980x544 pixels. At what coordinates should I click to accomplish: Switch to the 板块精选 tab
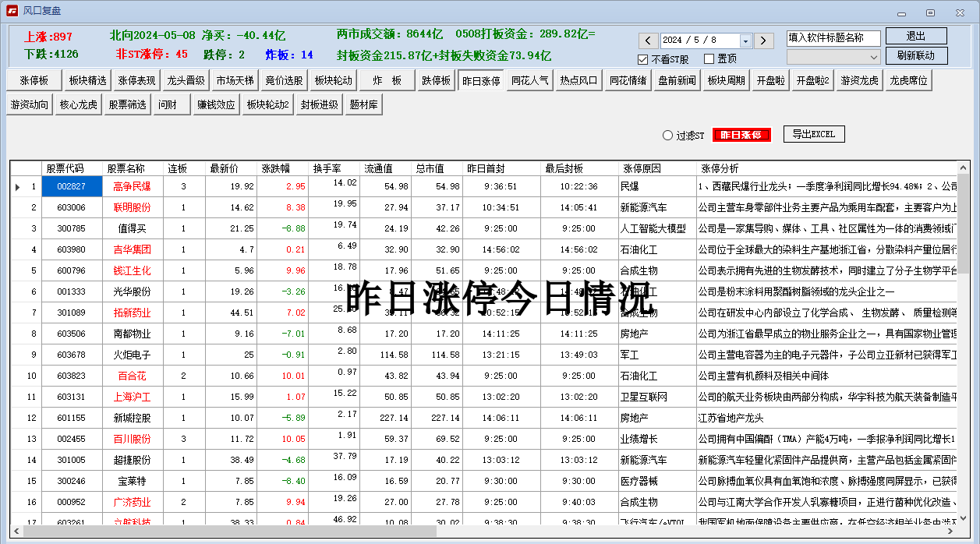pos(88,80)
